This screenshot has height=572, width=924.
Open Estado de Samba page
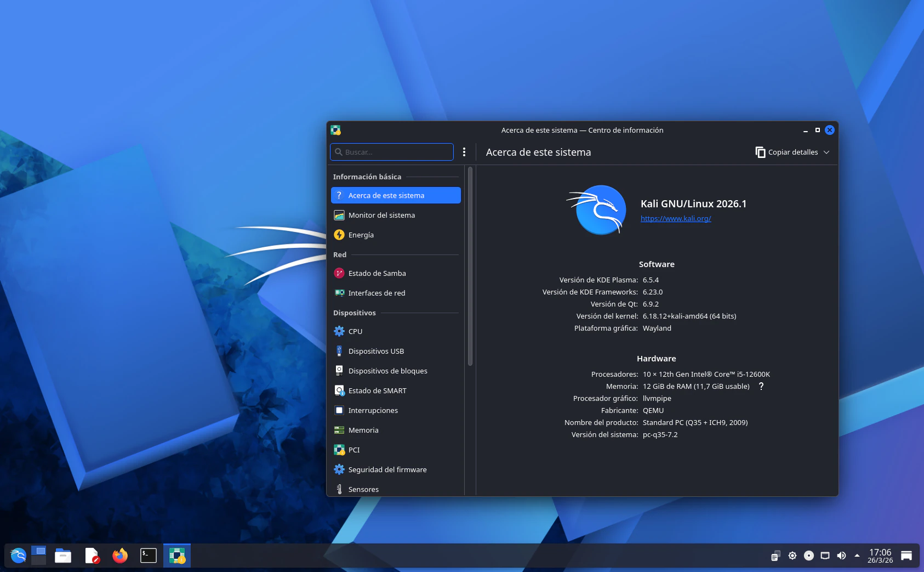(377, 273)
